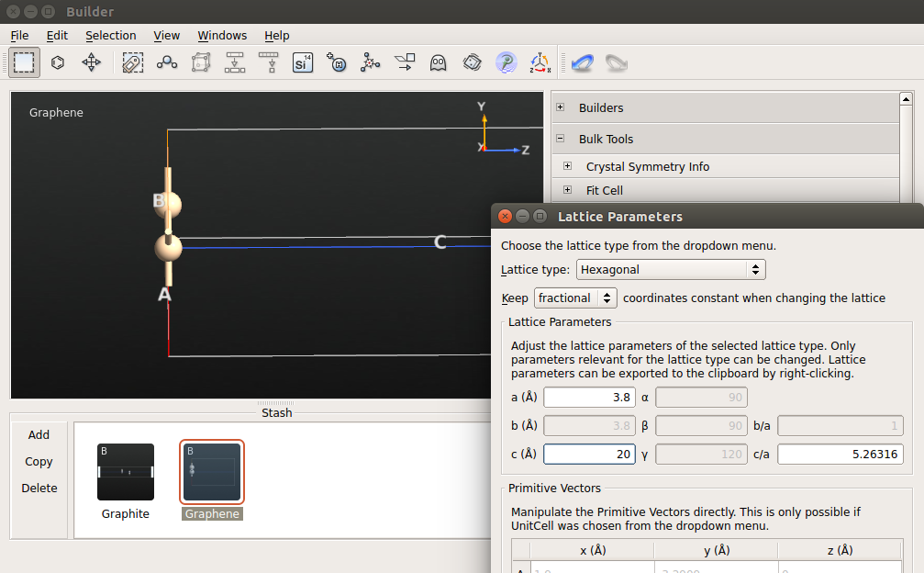Click the purple sphere properties toolbar icon
The image size is (924, 573).
pos(507,62)
